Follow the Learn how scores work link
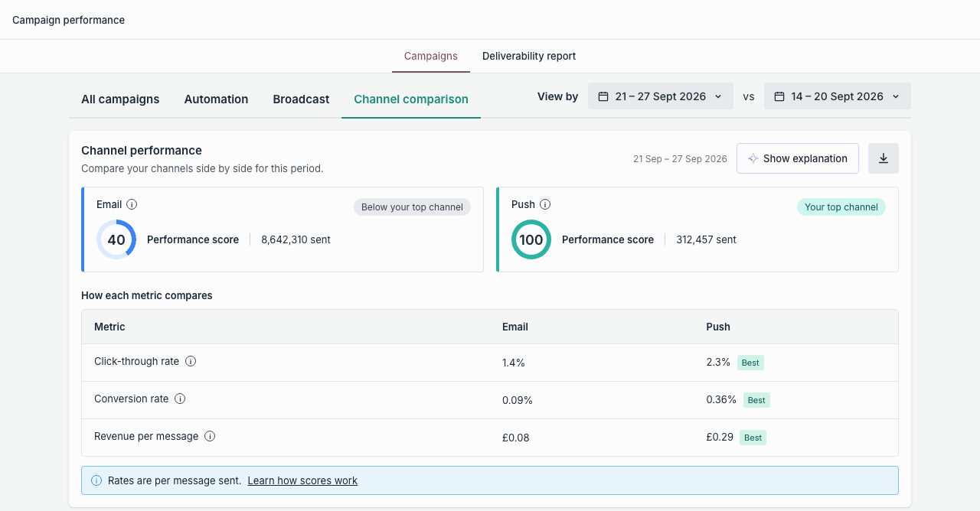This screenshot has width=980, height=511. point(302,480)
